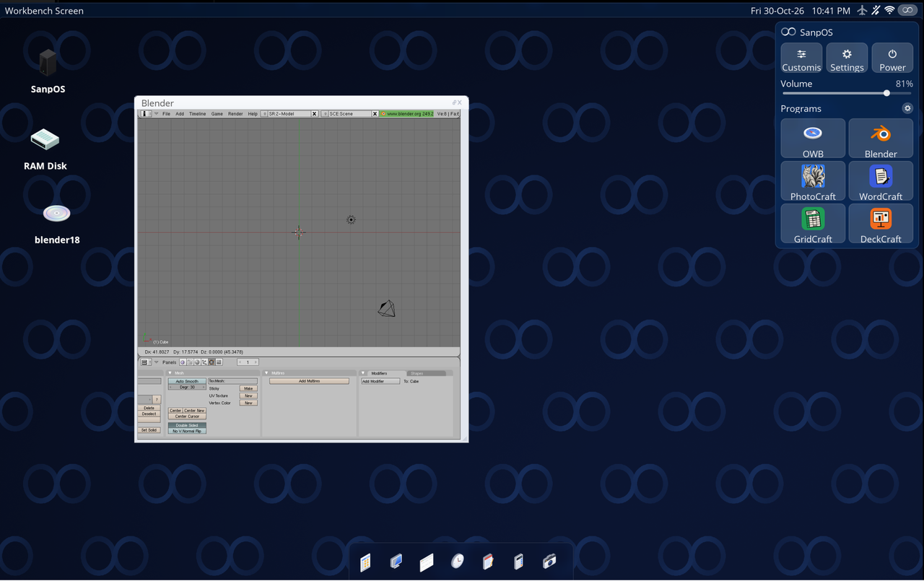Click the Degr: 30 value slider
Screen dimensions: 924x581
pos(187,388)
